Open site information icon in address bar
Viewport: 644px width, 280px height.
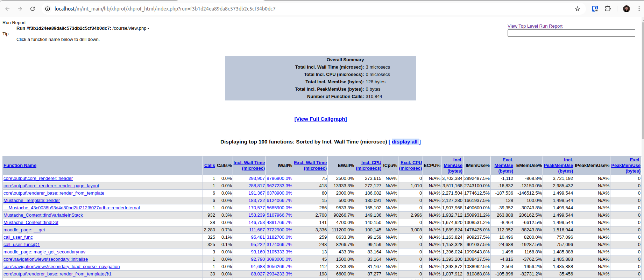[48, 9]
